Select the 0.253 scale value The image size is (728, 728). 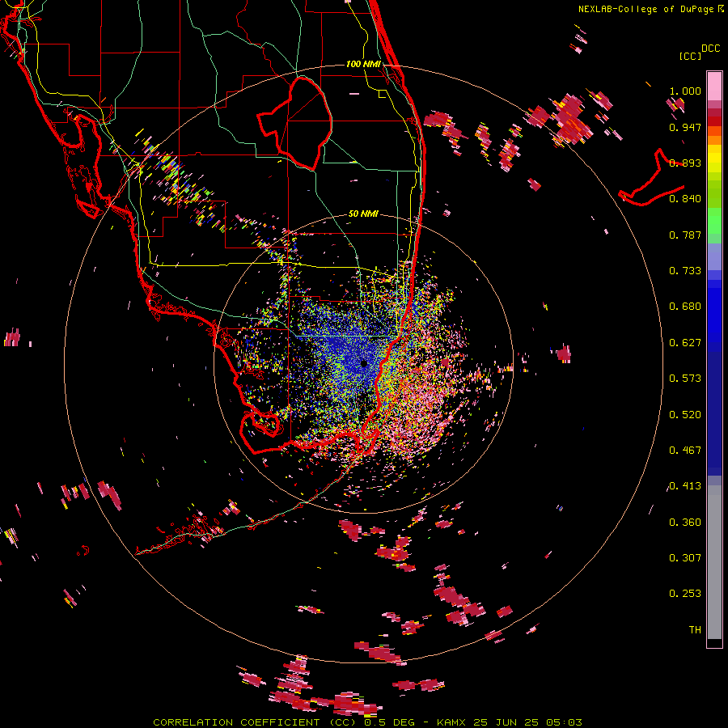coord(685,594)
